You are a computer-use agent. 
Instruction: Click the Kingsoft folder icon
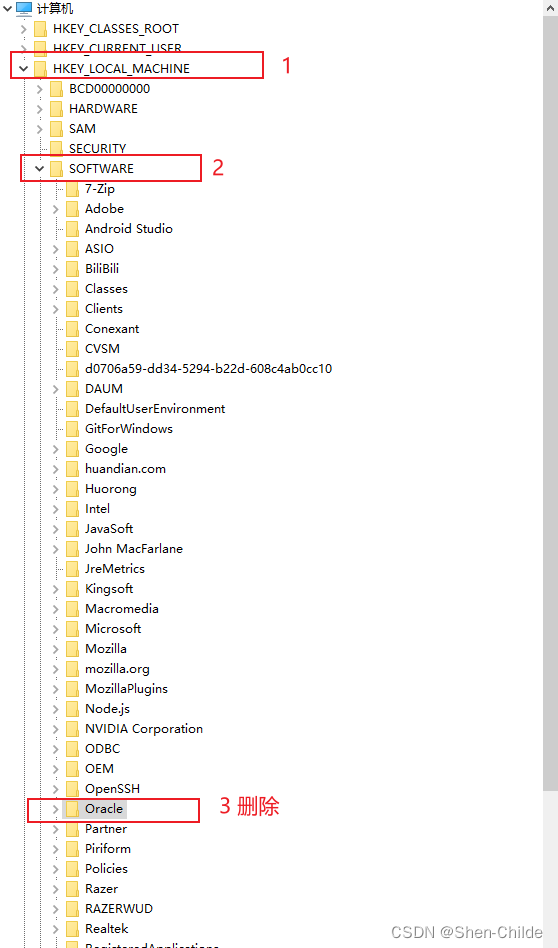73,589
